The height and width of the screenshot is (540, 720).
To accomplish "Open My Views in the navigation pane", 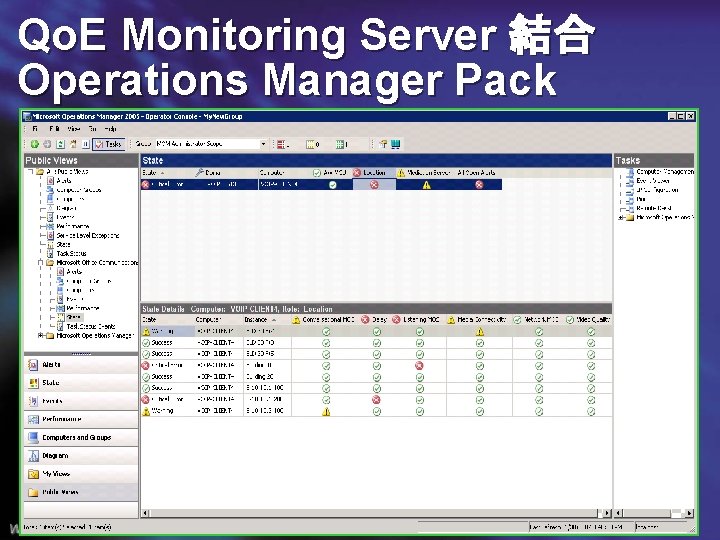I will (81, 474).
